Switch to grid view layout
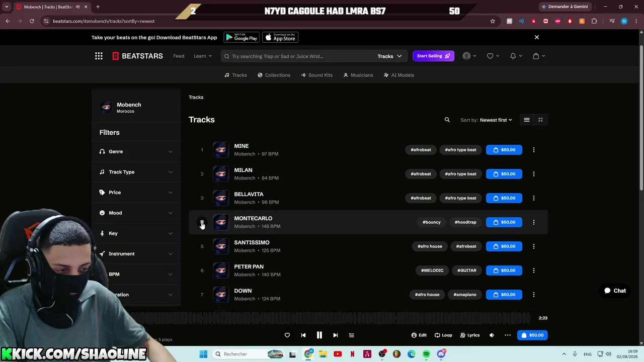The image size is (644, 362). point(540,120)
